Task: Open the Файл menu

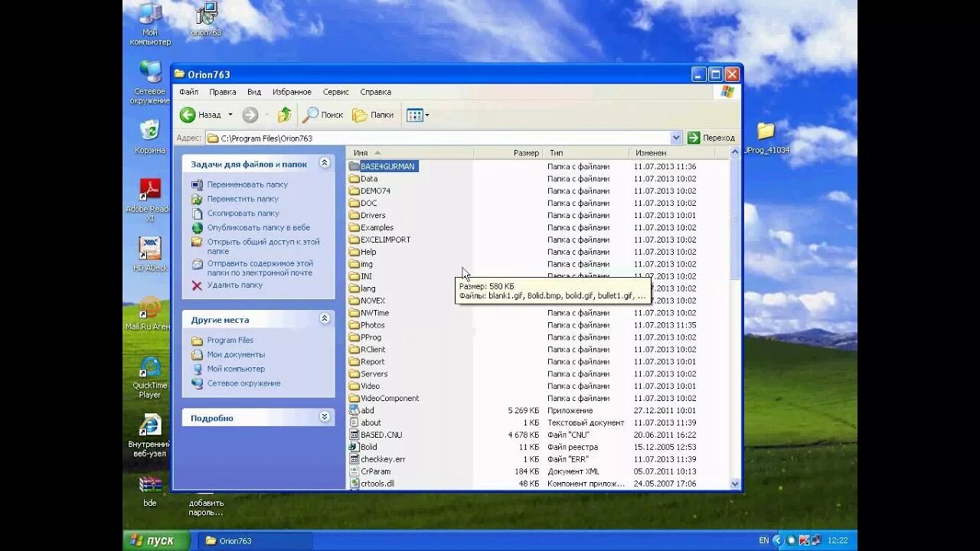Action: (x=188, y=92)
